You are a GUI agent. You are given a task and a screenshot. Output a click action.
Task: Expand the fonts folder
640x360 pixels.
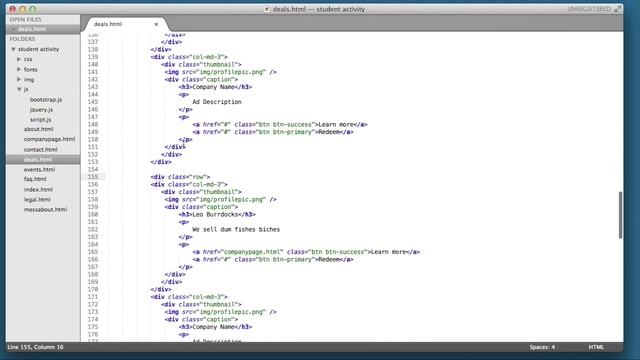(19, 69)
